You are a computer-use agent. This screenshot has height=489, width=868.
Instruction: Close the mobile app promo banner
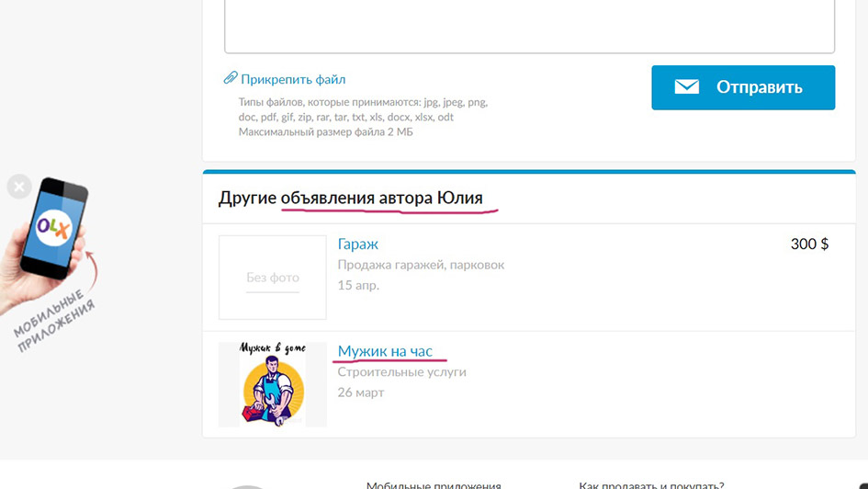(18, 188)
